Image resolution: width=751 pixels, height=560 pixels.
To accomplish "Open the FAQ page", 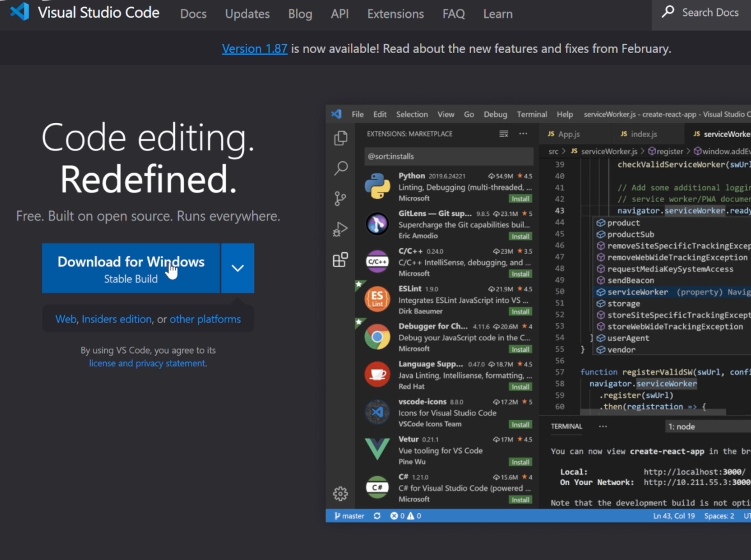I will 454,14.
